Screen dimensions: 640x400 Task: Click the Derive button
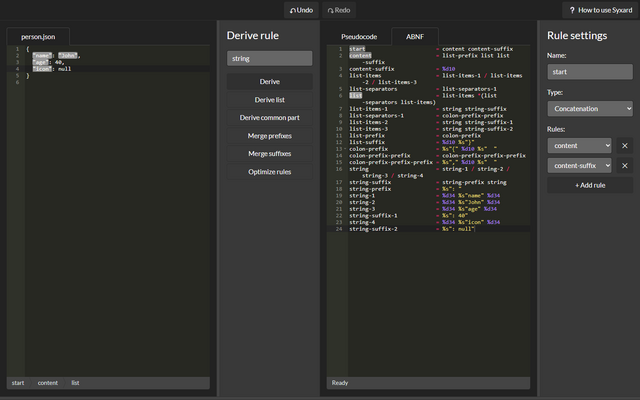coord(269,82)
